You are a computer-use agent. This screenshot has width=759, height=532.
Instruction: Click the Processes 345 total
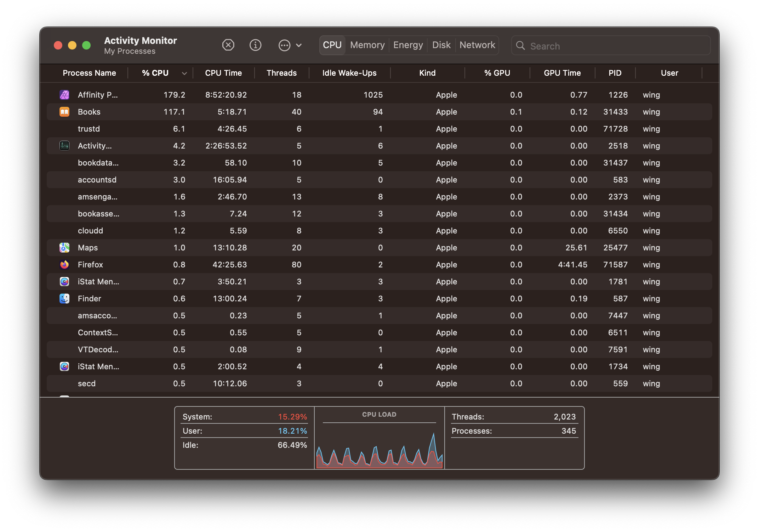coord(569,431)
